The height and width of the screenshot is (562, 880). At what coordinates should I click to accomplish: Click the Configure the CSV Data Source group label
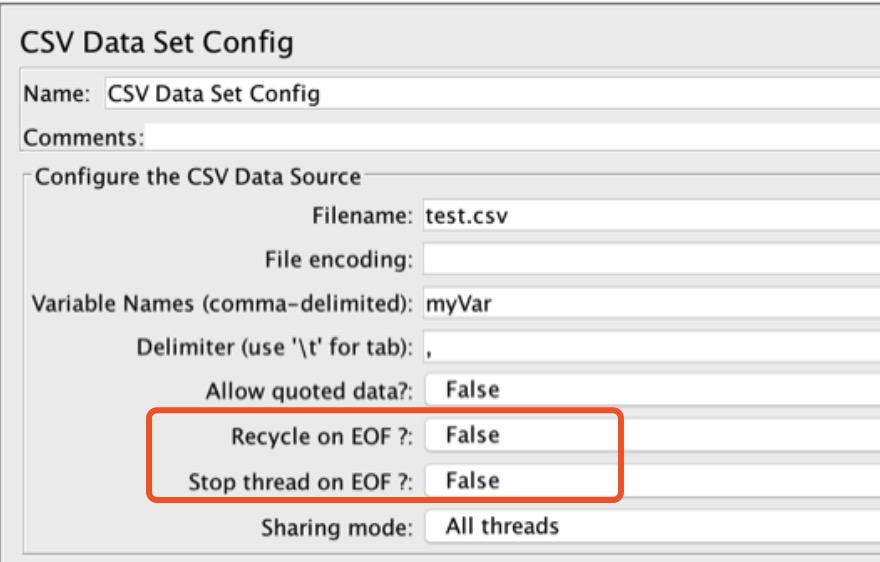click(198, 177)
